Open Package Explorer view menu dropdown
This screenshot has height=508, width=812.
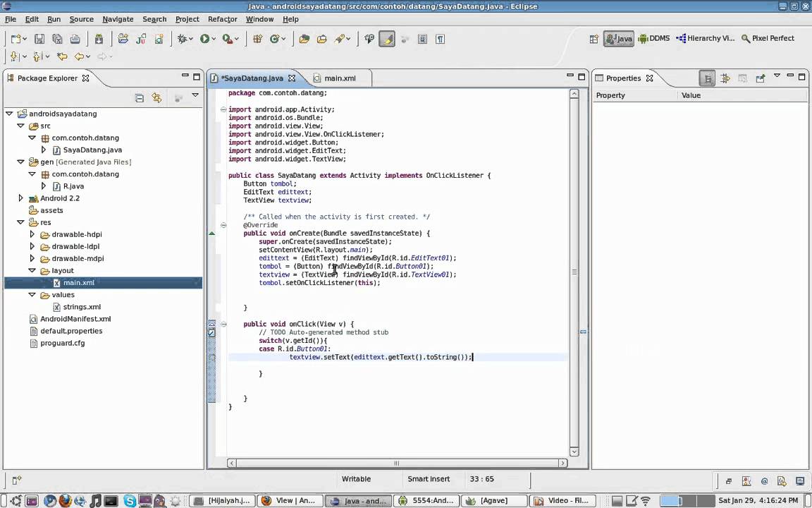click(195, 95)
